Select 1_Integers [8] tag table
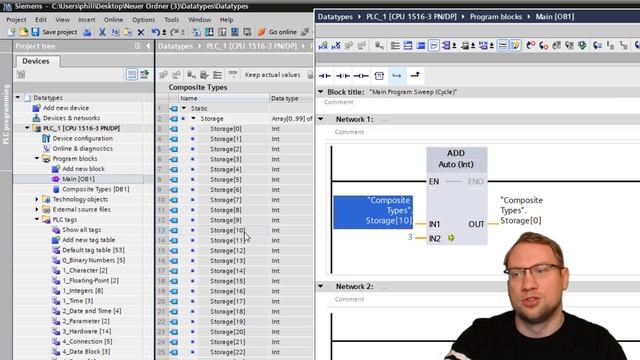640x360 pixels. (82, 291)
